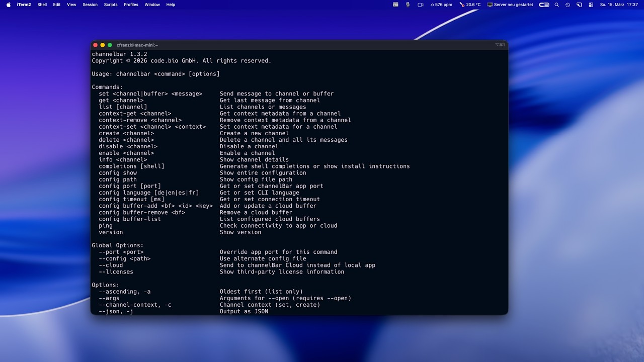Open Control Center in menu bar
Viewport: 644px width, 362px height.
(591, 5)
